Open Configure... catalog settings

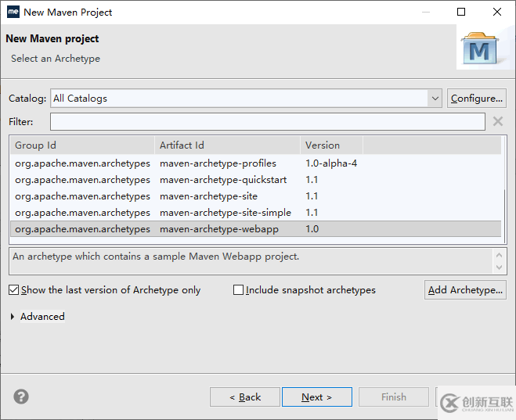476,99
